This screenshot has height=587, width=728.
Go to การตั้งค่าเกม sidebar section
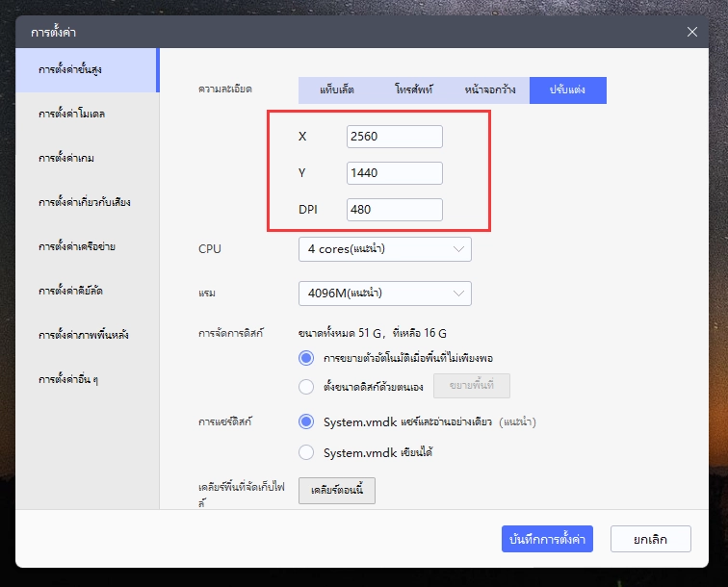tap(65, 158)
